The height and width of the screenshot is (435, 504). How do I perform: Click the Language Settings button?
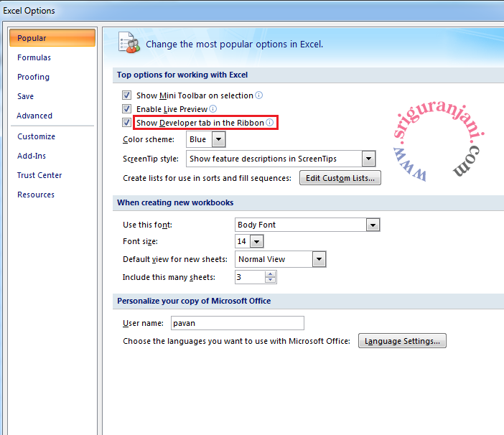(x=402, y=341)
